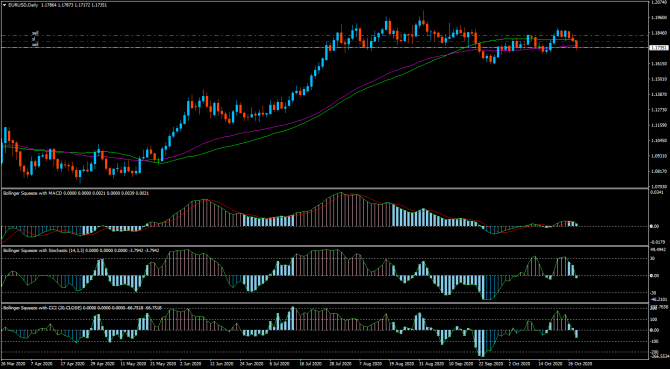Click the last orange candlestick on the chart
670x369 pixels.
(x=576, y=44)
